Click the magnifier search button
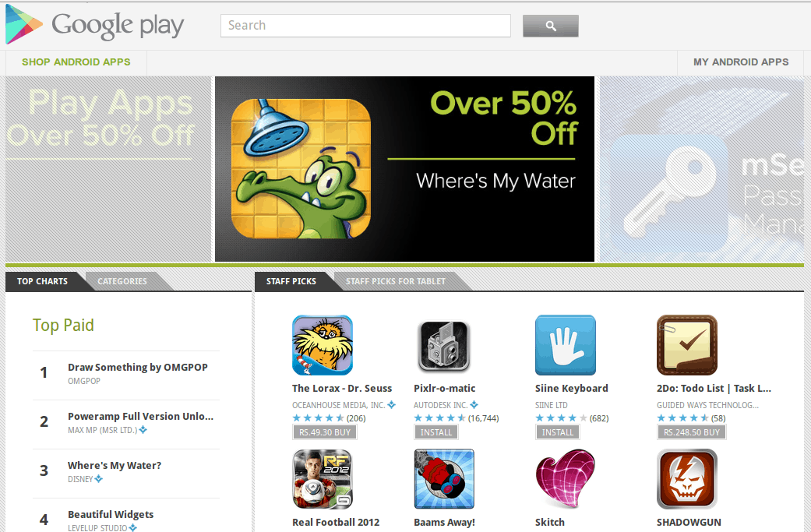811x532 pixels. [550, 26]
